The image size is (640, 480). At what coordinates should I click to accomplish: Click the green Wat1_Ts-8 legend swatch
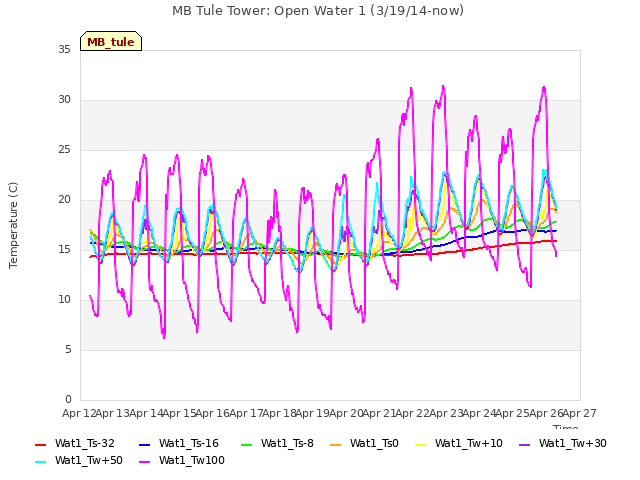[x=247, y=444]
